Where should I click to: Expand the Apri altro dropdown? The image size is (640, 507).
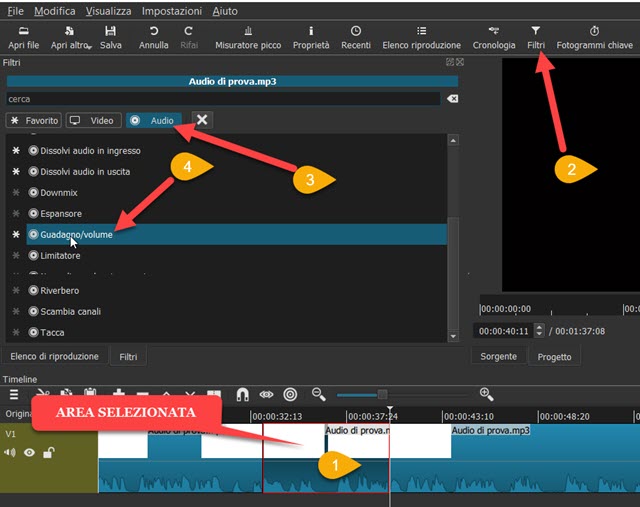(x=89, y=47)
